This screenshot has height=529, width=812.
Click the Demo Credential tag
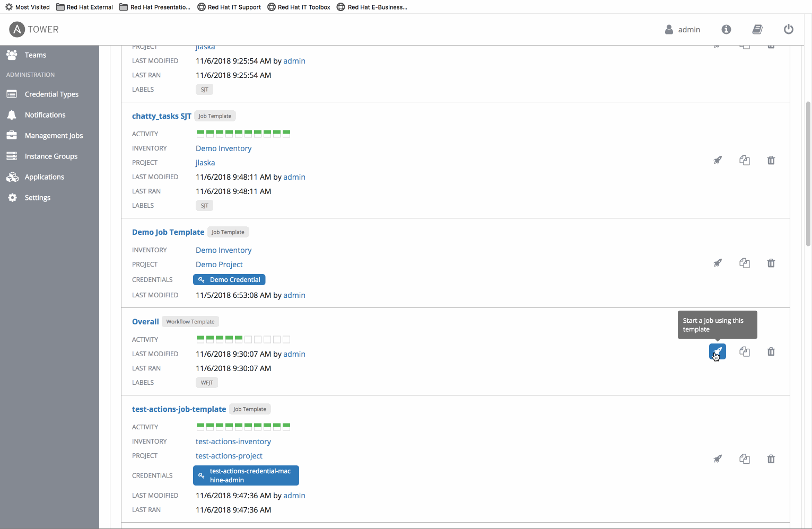[229, 279]
